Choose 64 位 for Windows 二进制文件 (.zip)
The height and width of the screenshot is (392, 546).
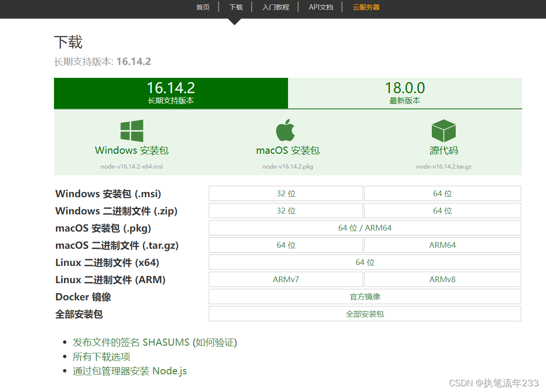coord(443,211)
